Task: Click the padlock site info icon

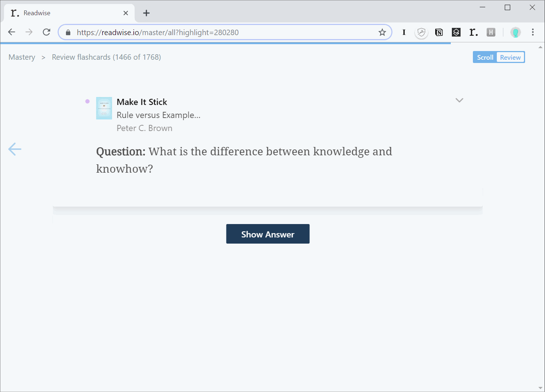Action: tap(68, 33)
